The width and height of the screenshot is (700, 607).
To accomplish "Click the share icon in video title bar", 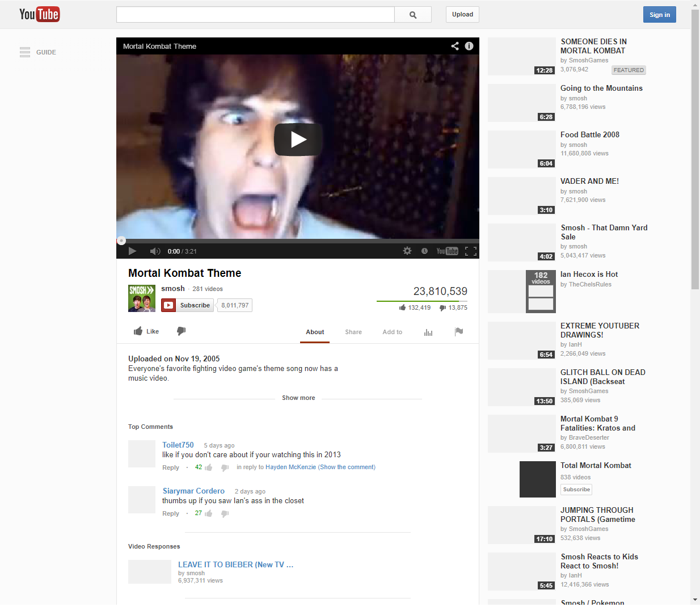I will (x=454, y=46).
